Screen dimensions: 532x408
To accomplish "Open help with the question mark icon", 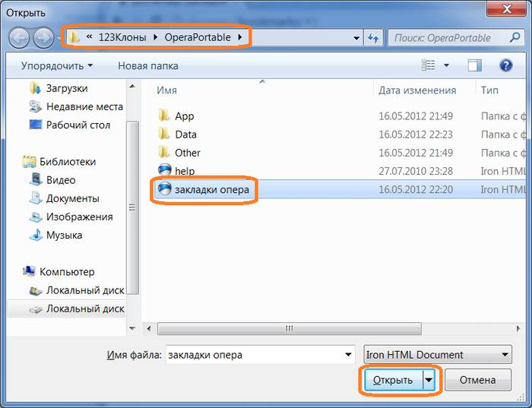I will [505, 65].
